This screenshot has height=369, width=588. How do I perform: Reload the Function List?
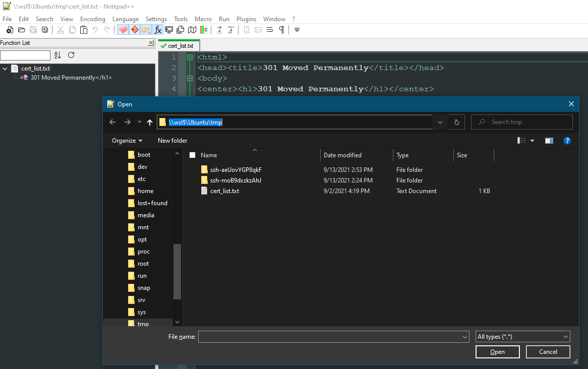tap(71, 55)
